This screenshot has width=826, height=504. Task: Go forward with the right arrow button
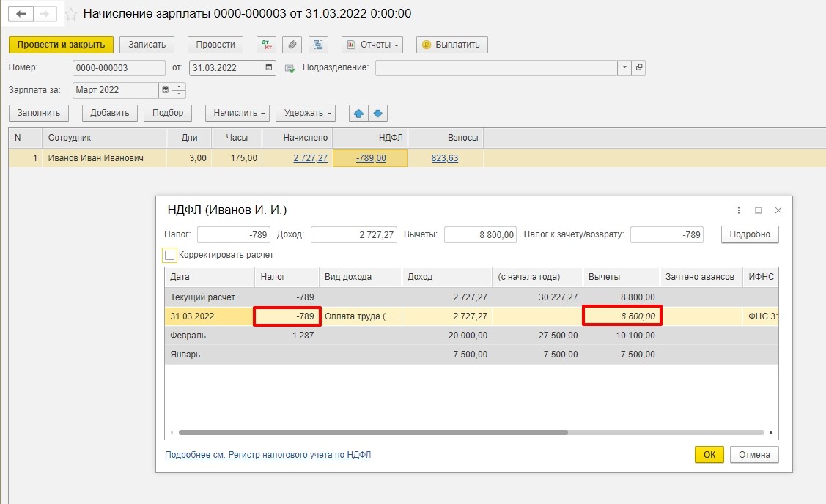45,14
